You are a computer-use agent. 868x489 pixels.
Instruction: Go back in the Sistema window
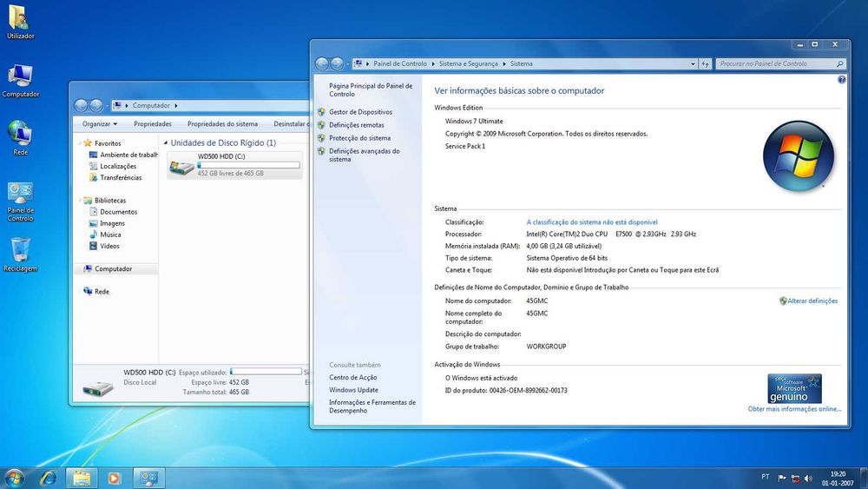tap(322, 63)
